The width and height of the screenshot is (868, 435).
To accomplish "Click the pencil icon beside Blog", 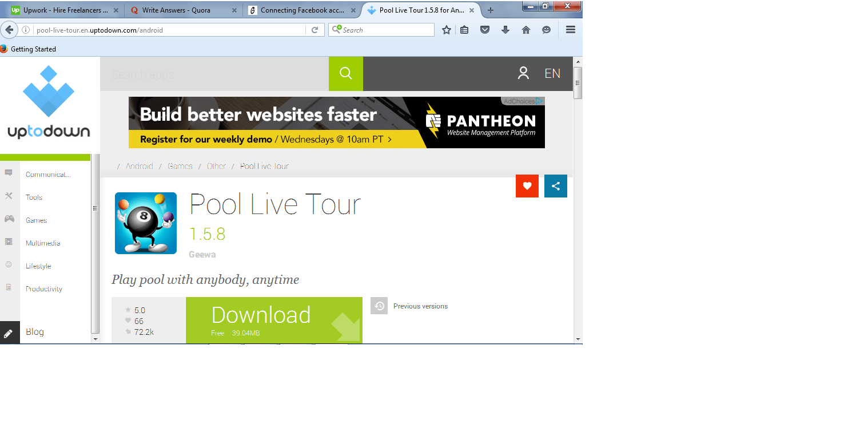I will [9, 333].
